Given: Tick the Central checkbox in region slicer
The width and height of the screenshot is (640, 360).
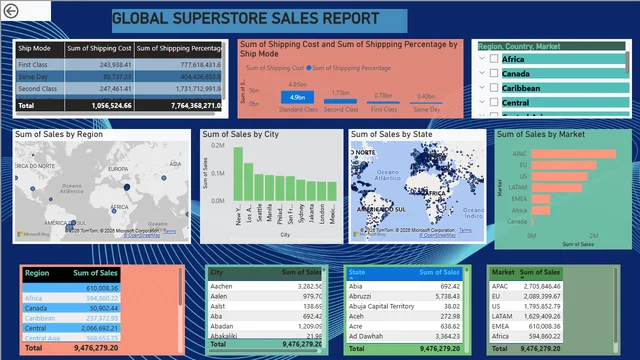Looking at the screenshot, I should [x=494, y=102].
